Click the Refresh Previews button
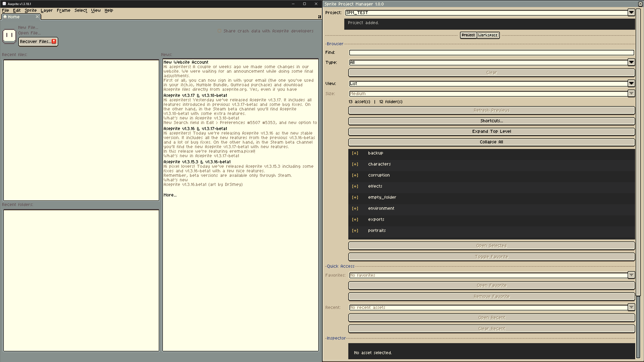644x362 pixels. click(491, 110)
